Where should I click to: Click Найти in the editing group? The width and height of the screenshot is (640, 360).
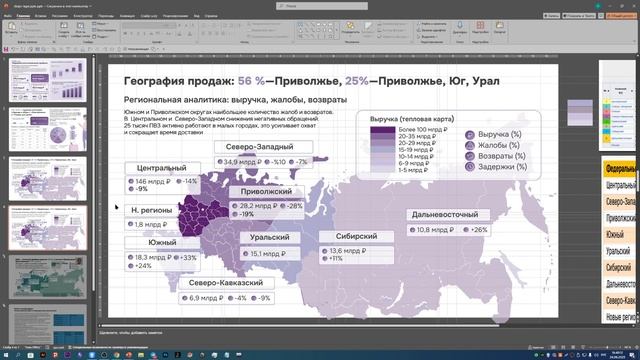click(x=431, y=24)
